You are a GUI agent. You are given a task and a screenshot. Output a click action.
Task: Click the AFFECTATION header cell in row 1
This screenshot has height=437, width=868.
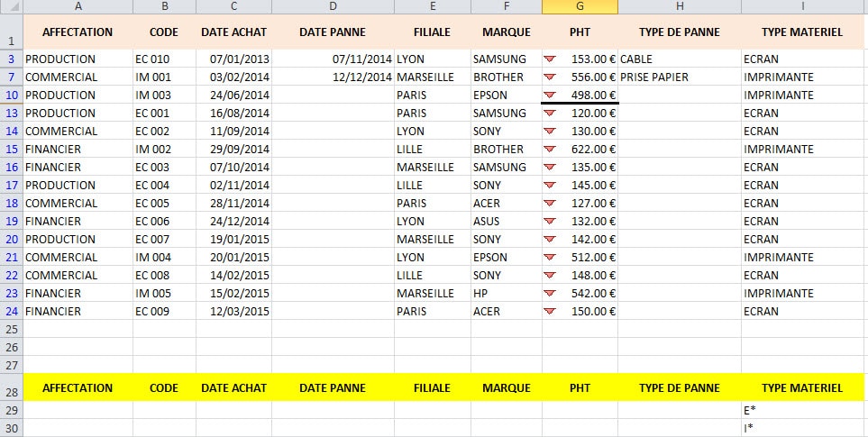click(78, 32)
